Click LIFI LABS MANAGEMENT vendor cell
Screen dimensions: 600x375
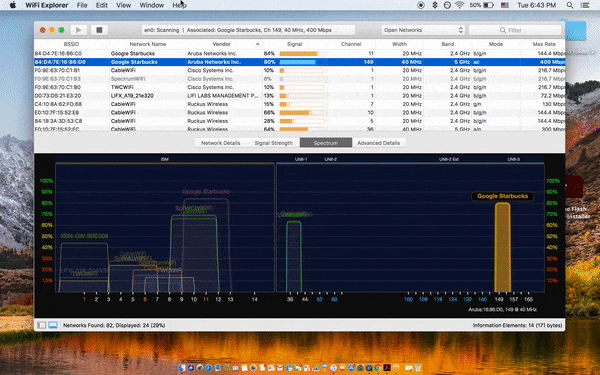click(x=222, y=96)
